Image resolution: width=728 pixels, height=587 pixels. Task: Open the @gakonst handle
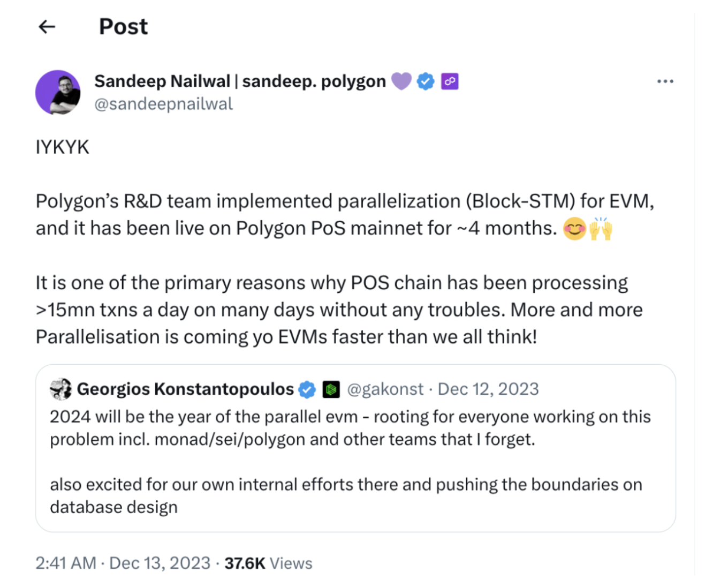(385, 389)
